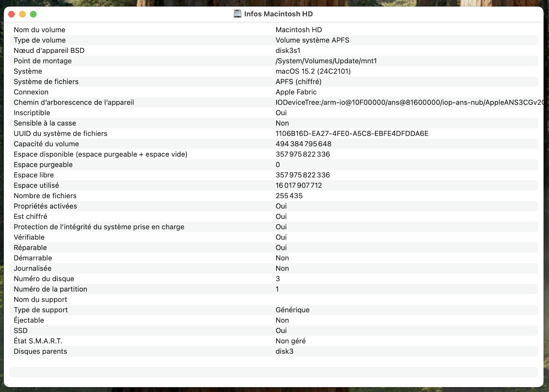Image resolution: width=549 pixels, height=392 pixels.
Task: Select the "Nom du volume" row
Action: click(x=39, y=30)
